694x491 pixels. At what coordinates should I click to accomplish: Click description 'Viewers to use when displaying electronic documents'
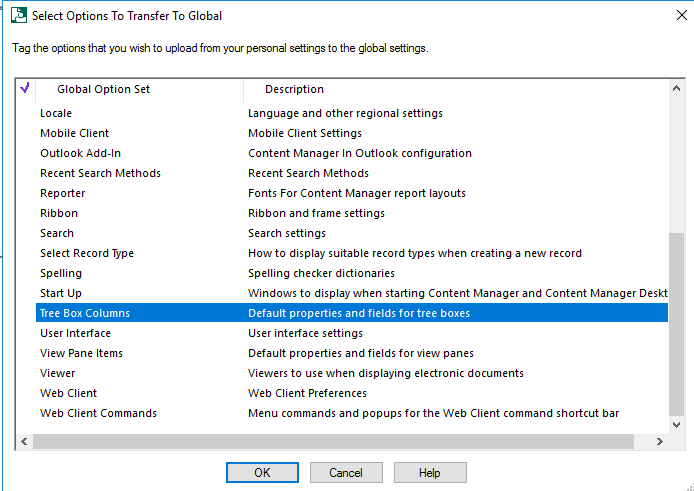386,373
